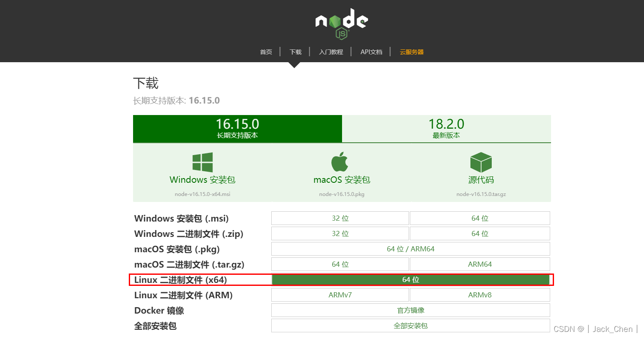The width and height of the screenshot is (644, 337).
Task: Click the macOS 二进制文件 (.tar.gz) row label
Action: tap(189, 265)
